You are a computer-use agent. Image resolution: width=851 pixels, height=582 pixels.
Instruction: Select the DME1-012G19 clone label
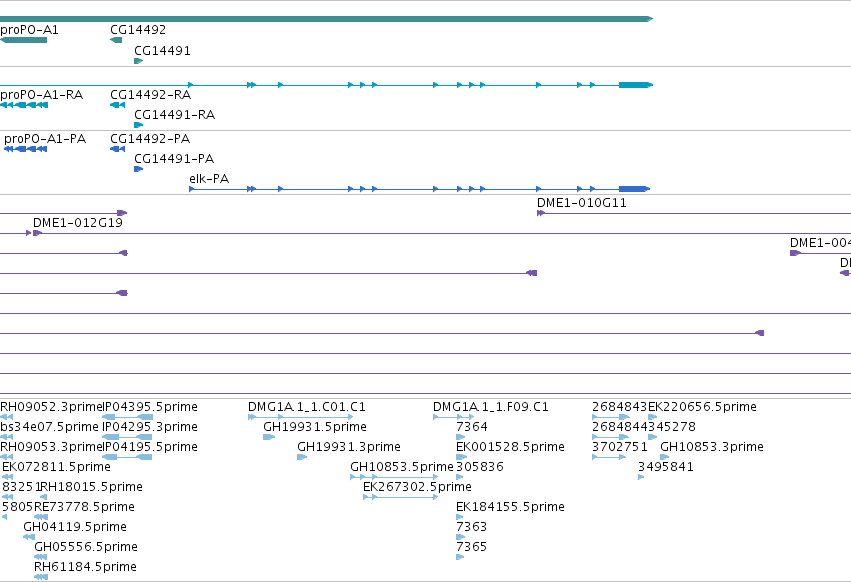(x=78, y=223)
